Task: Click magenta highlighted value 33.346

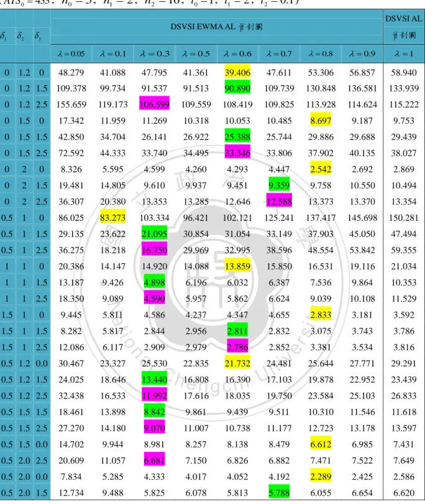Action: [x=237, y=153]
